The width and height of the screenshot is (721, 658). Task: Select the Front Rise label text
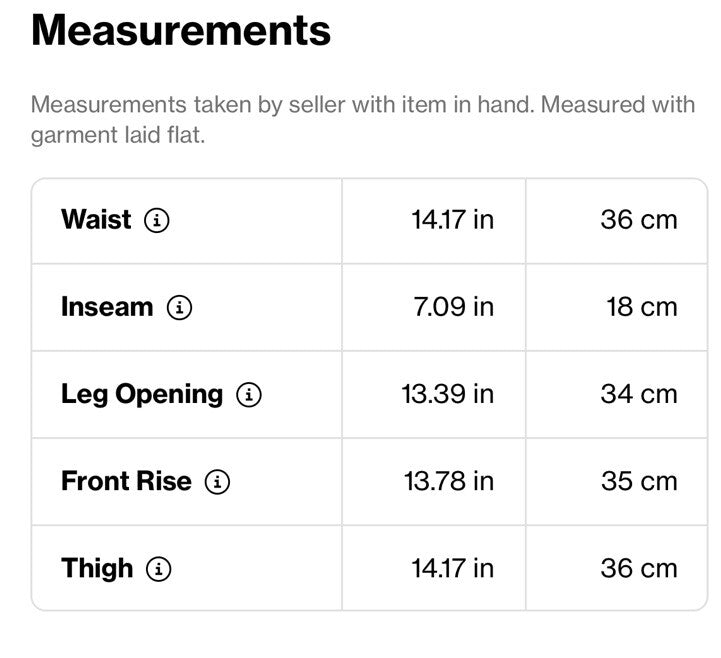pos(126,481)
